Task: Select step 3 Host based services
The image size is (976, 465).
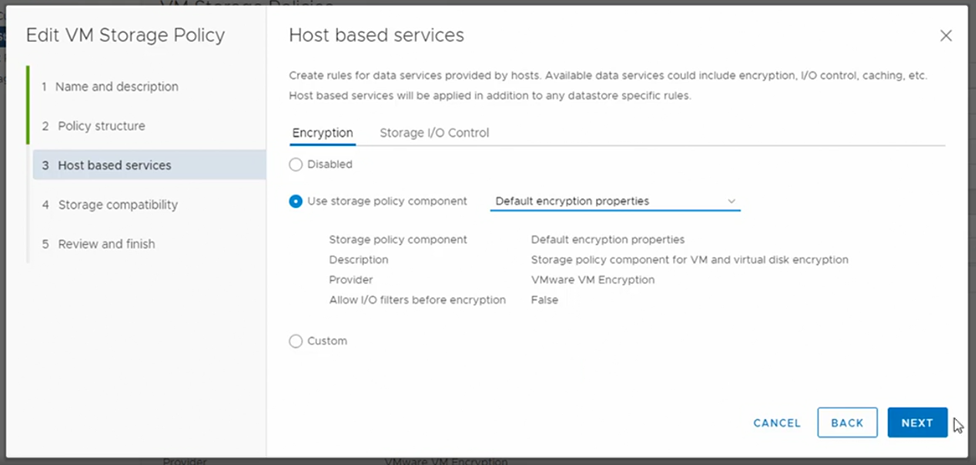Action: (x=149, y=165)
